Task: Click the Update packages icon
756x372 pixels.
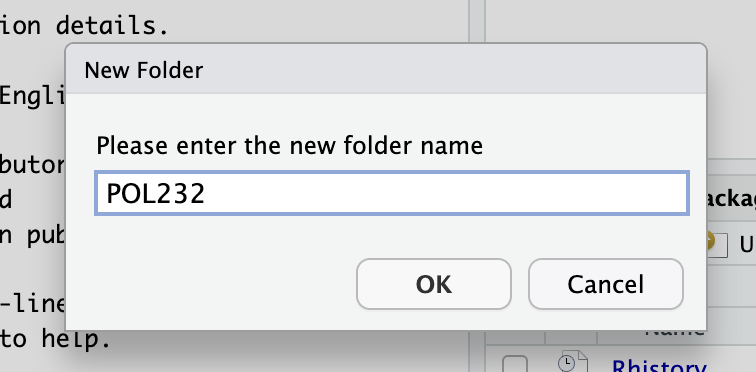Action: (x=716, y=244)
